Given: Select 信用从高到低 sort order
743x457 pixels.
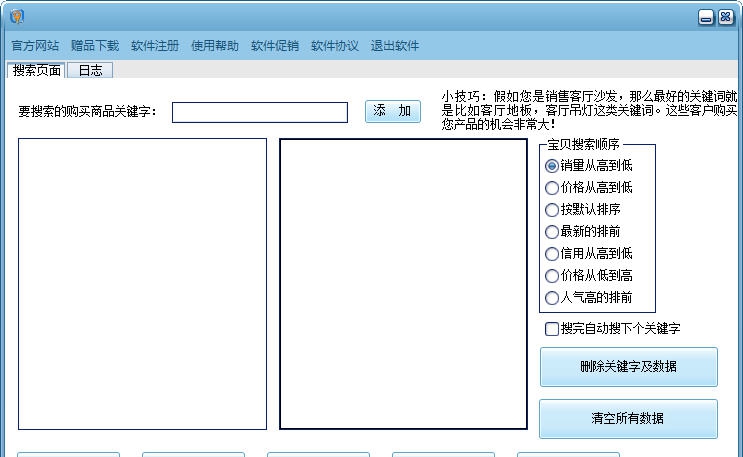Looking at the screenshot, I should point(589,254).
